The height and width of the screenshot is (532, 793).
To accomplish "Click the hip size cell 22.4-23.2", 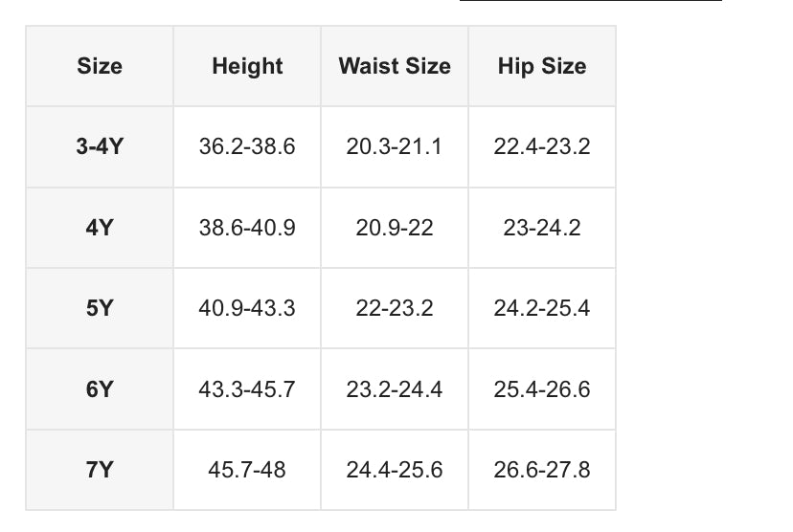I will [542, 147].
